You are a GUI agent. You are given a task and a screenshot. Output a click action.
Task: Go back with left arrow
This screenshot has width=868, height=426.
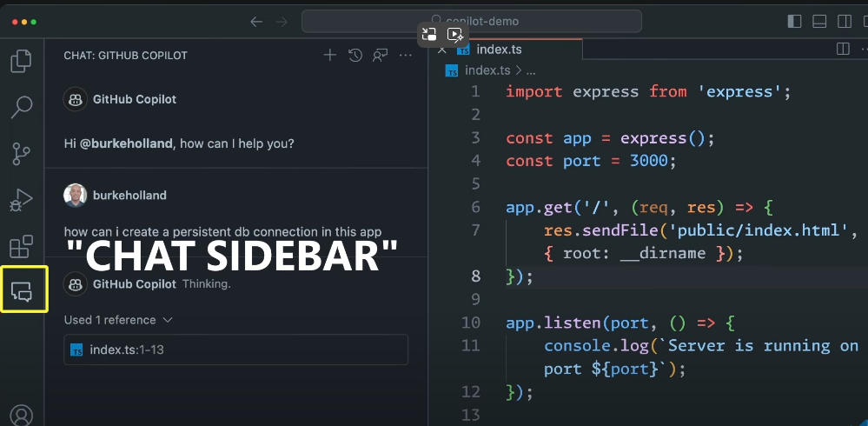point(256,22)
